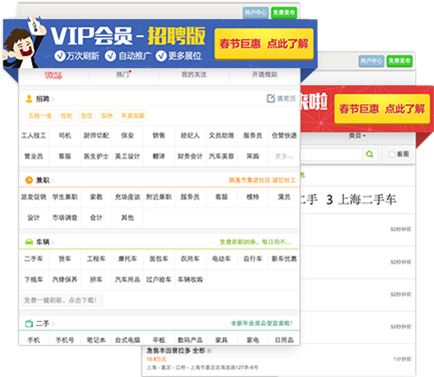Open the 开通微站 tab
Image resolution: width=434 pixels, height=377 pixels.
point(264,74)
